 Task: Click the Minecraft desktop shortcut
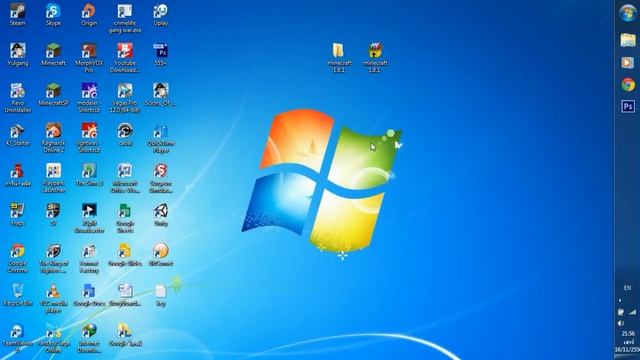[53, 54]
